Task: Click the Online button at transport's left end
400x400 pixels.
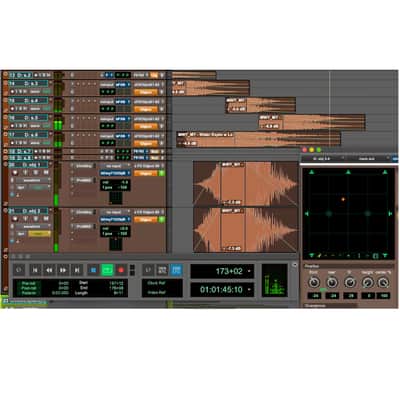Action: click(19, 270)
